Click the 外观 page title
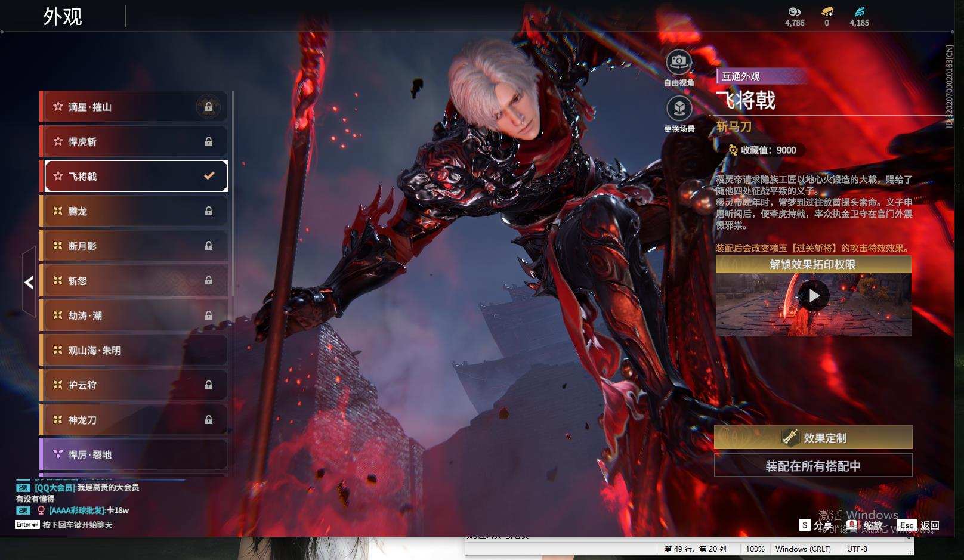This screenshot has height=560, width=964. tap(63, 17)
